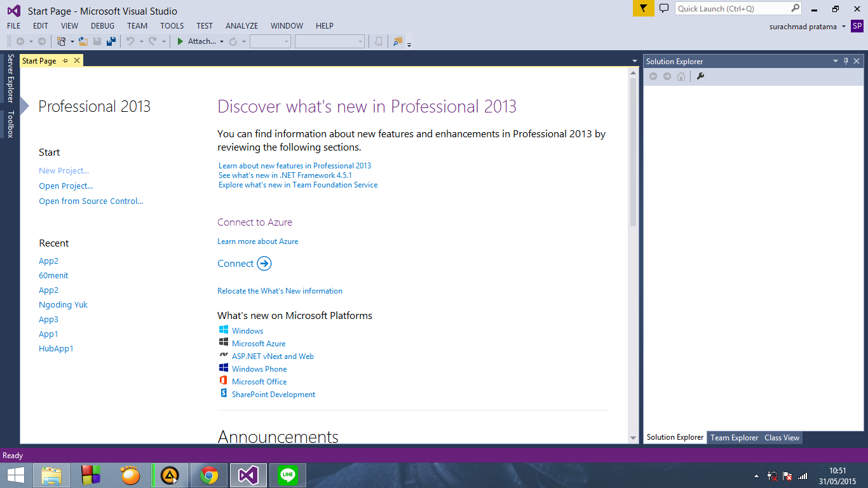This screenshot has height=488, width=868.
Task: Click Learn more about Azure link
Action: pyautogui.click(x=257, y=241)
